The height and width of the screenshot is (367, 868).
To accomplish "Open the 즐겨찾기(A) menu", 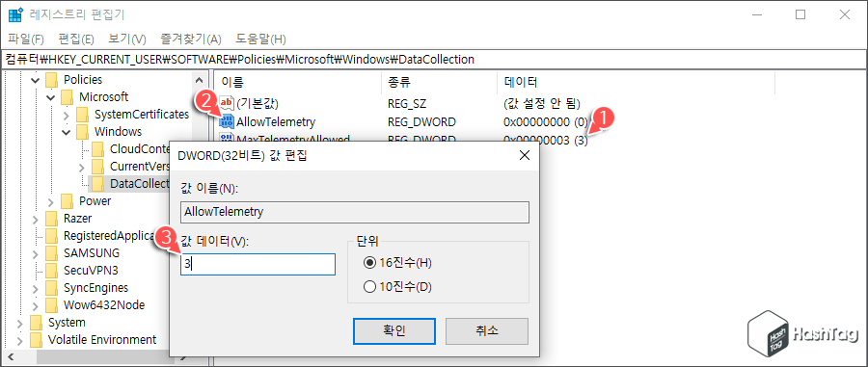I will click(191, 39).
